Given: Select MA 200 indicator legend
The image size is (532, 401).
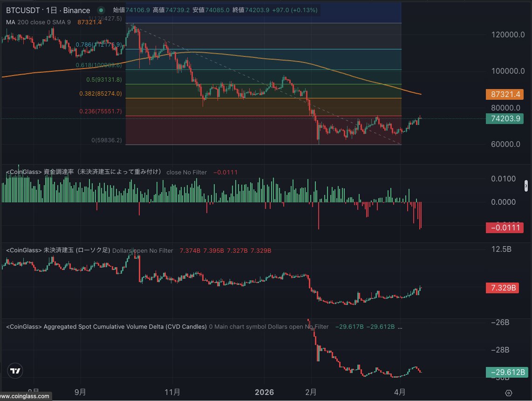Looking at the screenshot, I should point(38,22).
